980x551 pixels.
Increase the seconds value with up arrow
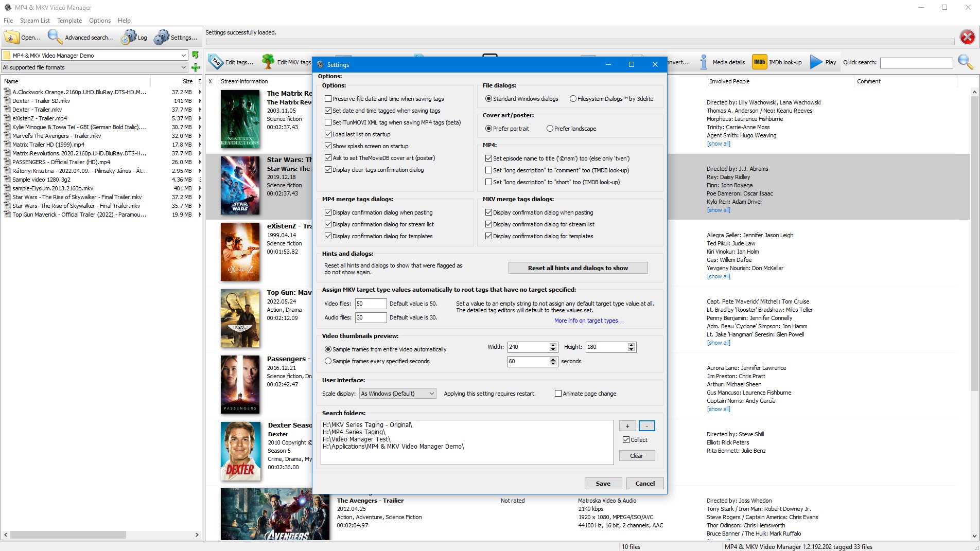(553, 359)
